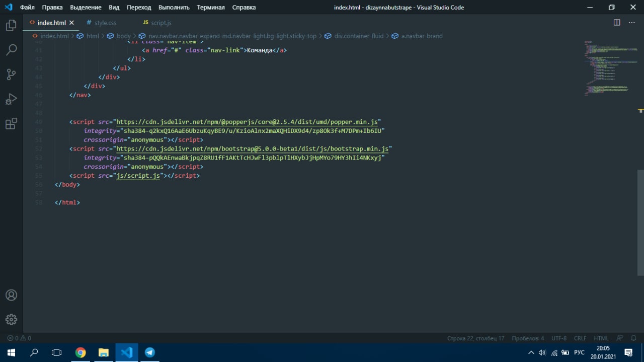
Task: Open the Source Control view
Action: pos(11,75)
